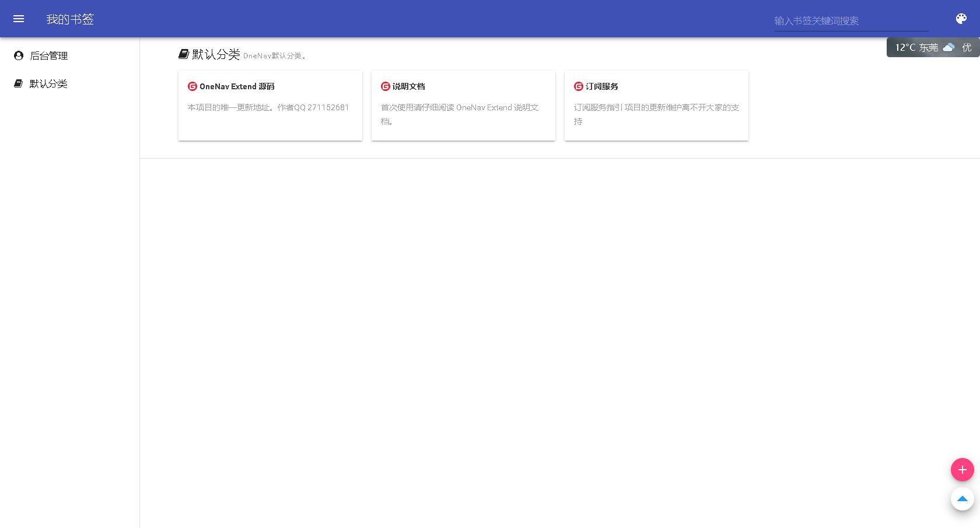Select 默认分类 in the sidebar
Viewport: 980px width, 528px height.
click(x=70, y=83)
